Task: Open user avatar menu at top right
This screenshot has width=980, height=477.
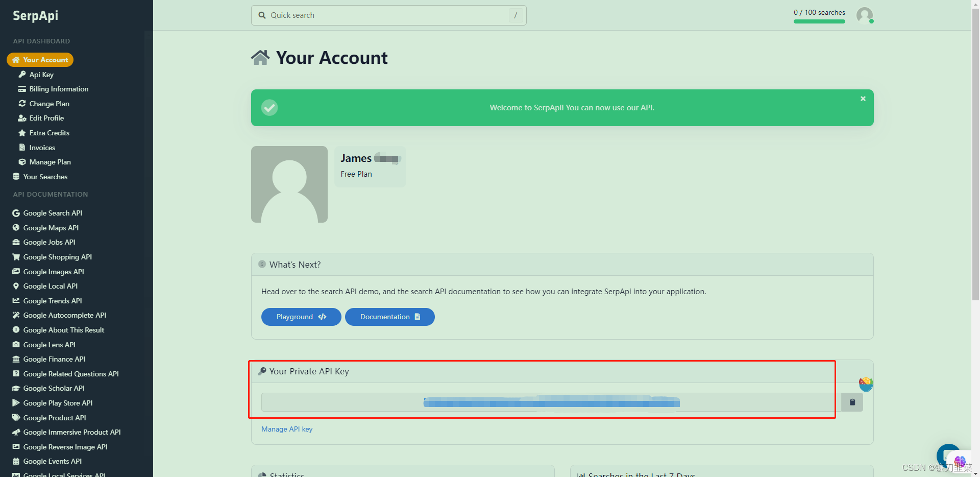Action: (x=865, y=15)
